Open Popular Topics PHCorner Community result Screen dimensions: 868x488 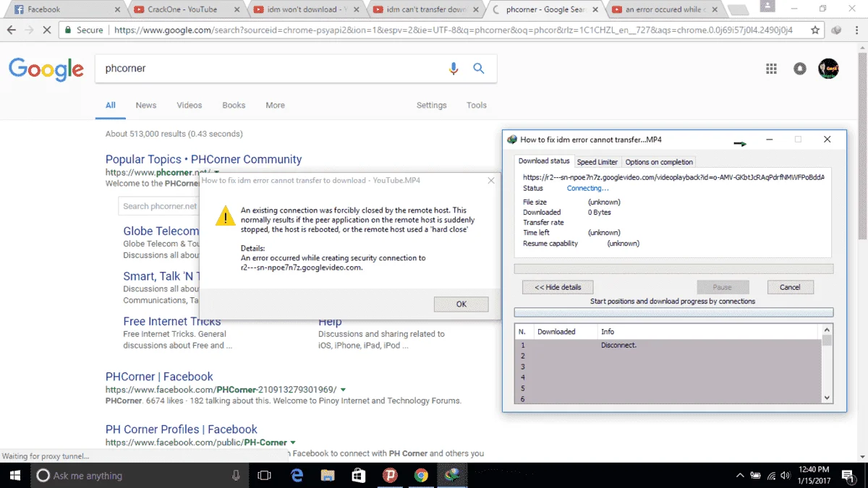(203, 159)
